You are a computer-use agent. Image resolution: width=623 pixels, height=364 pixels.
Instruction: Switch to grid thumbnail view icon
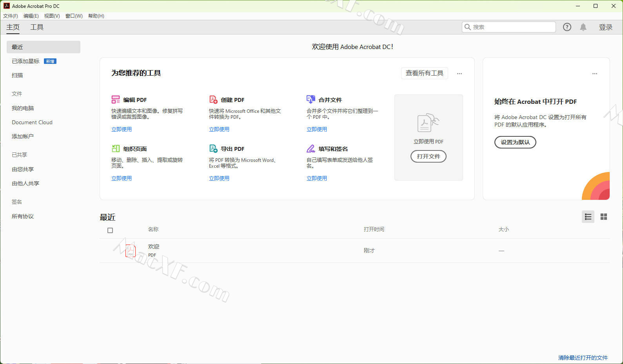coord(604,217)
